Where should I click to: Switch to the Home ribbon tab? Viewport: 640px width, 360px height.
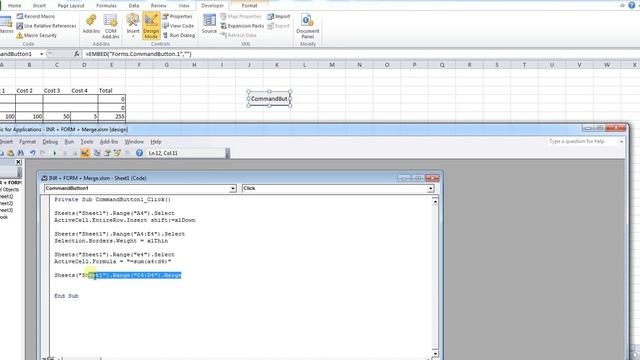pos(15,6)
